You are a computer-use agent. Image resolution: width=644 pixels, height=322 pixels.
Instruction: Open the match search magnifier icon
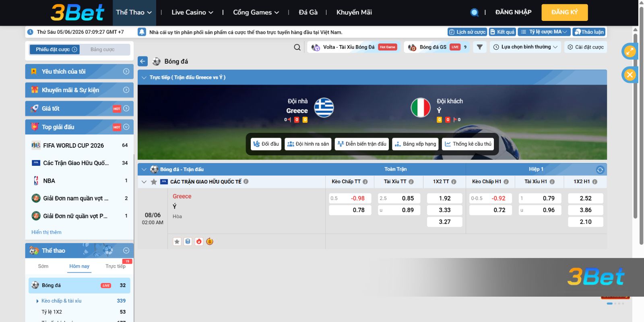pyautogui.click(x=297, y=47)
